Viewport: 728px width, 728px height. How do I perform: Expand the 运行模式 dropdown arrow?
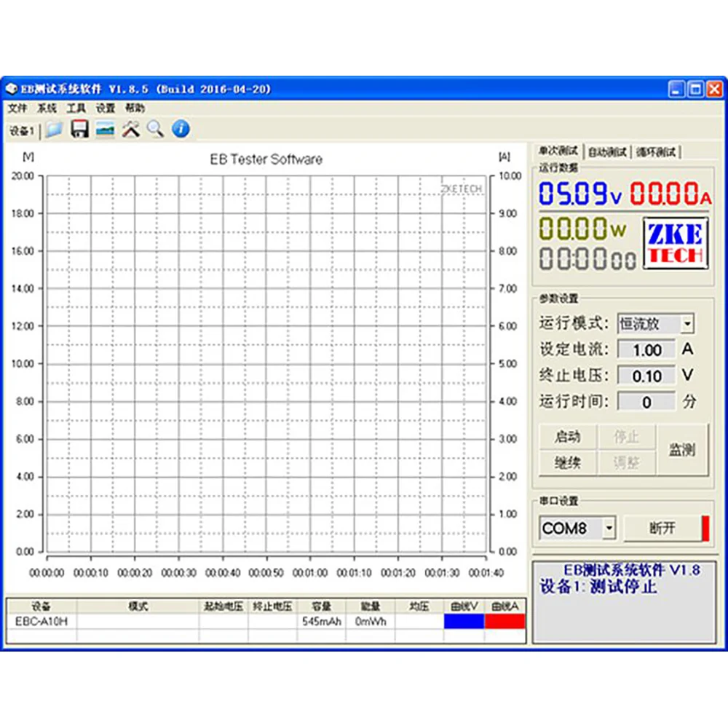click(x=688, y=324)
